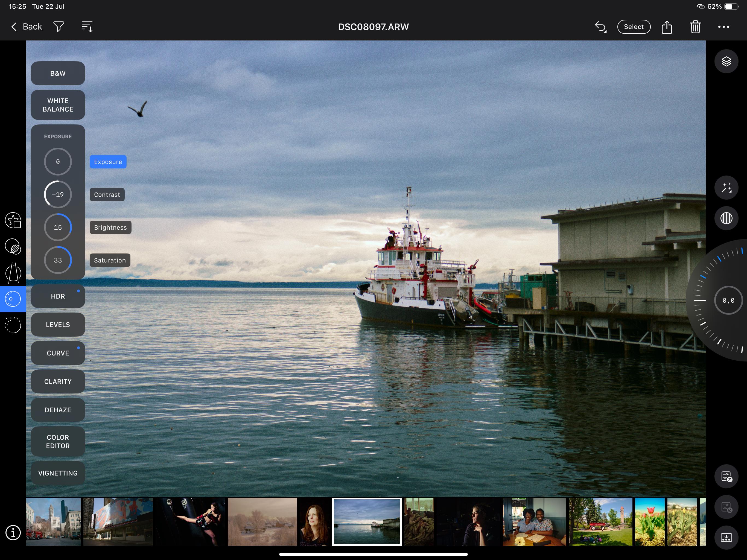Expand the Levels panel
Viewport: 747px width, 560px height.
click(x=58, y=325)
